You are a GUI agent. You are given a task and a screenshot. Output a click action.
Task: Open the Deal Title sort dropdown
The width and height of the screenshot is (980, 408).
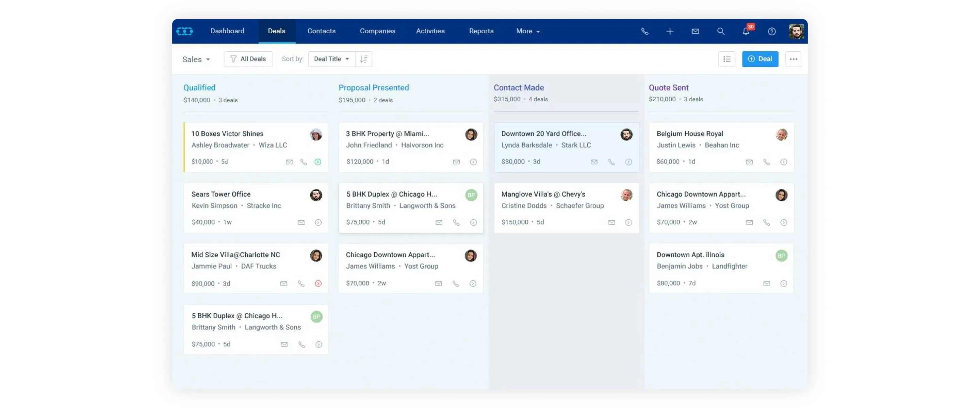[331, 59]
